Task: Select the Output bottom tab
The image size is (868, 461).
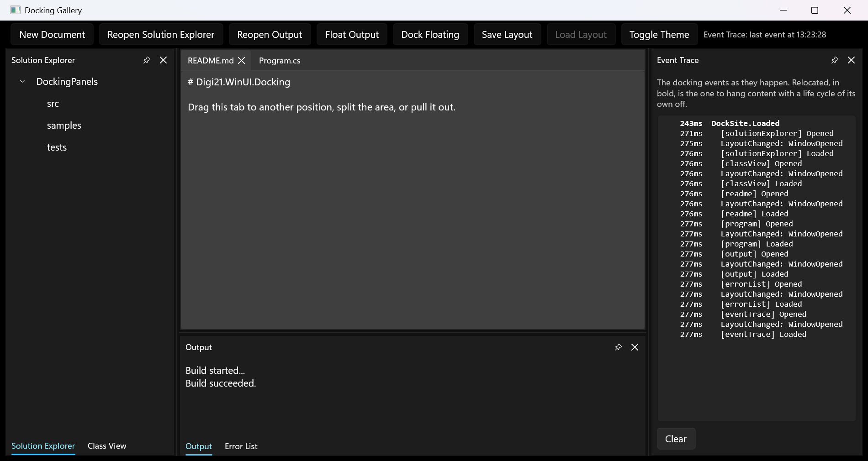Action: [199, 446]
